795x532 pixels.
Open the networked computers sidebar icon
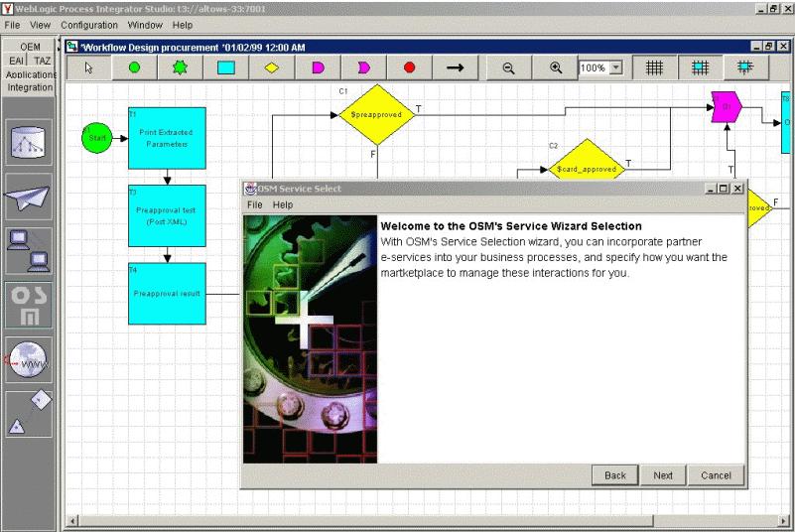click(29, 251)
